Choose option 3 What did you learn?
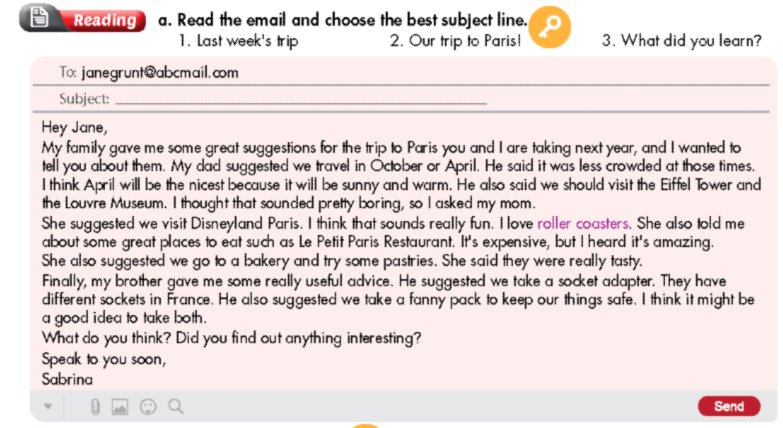783x428 pixels. [x=681, y=41]
